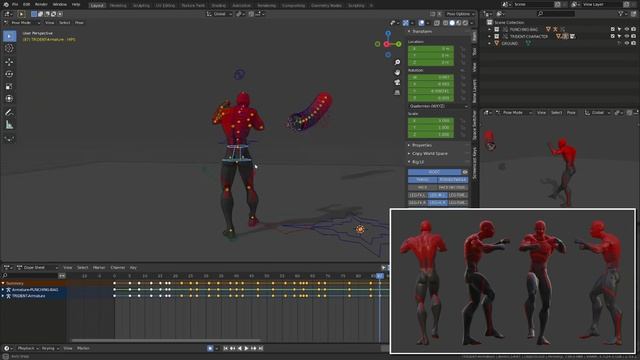Click the Armature-PUNCHING-BAG channel in dope sheet
This screenshot has width=640, height=360.
tap(34, 290)
